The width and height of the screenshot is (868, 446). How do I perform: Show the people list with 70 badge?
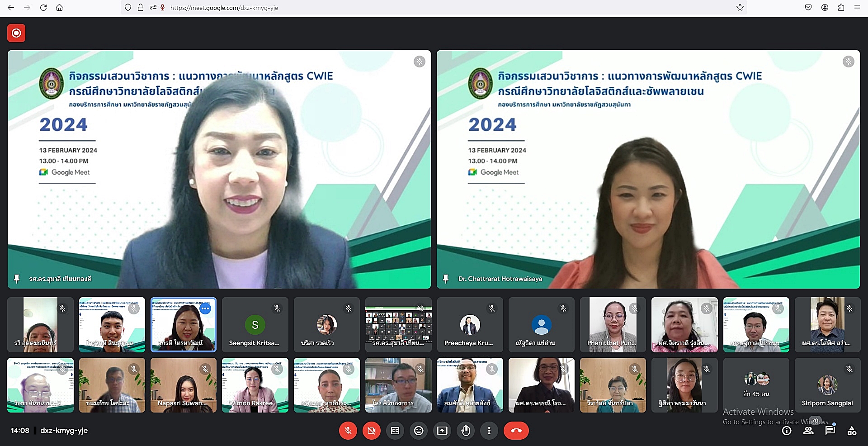pos(808,431)
